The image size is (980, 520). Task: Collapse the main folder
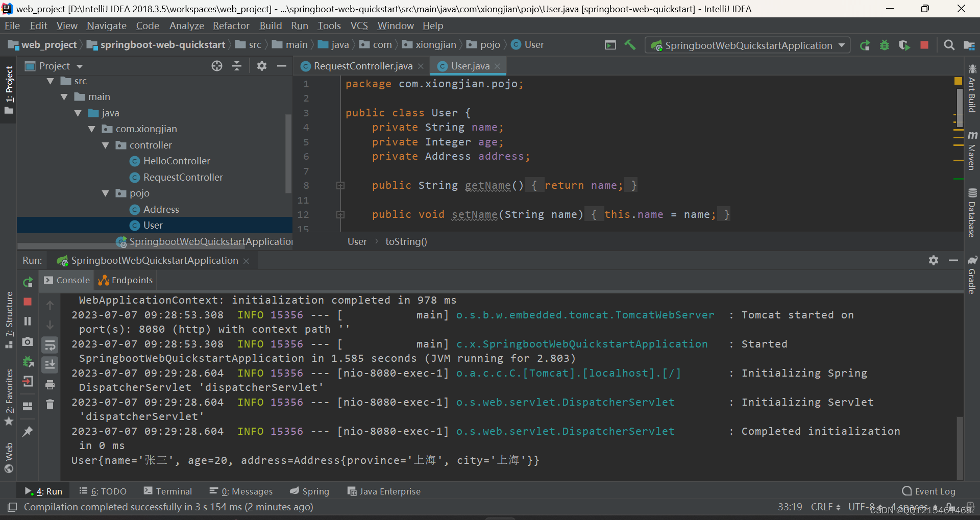click(64, 97)
